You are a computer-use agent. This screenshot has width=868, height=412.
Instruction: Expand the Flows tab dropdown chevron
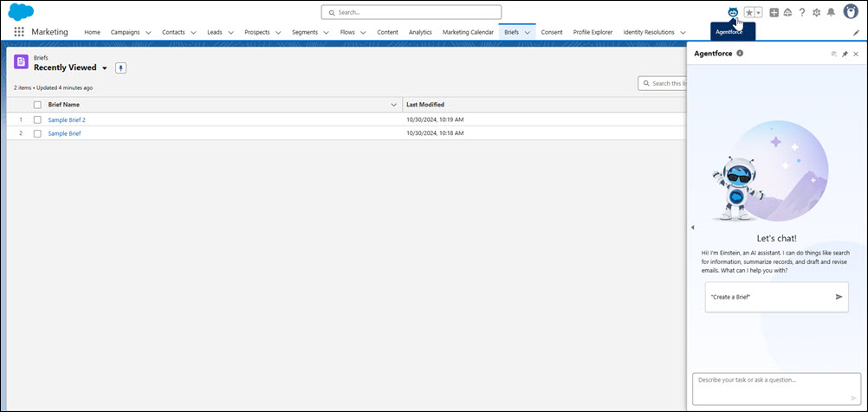363,33
